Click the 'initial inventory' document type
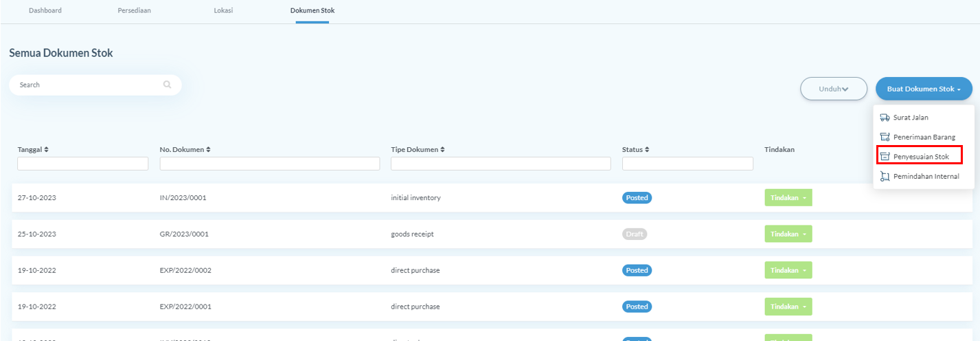Screen dimensions: 980x341 point(416,198)
